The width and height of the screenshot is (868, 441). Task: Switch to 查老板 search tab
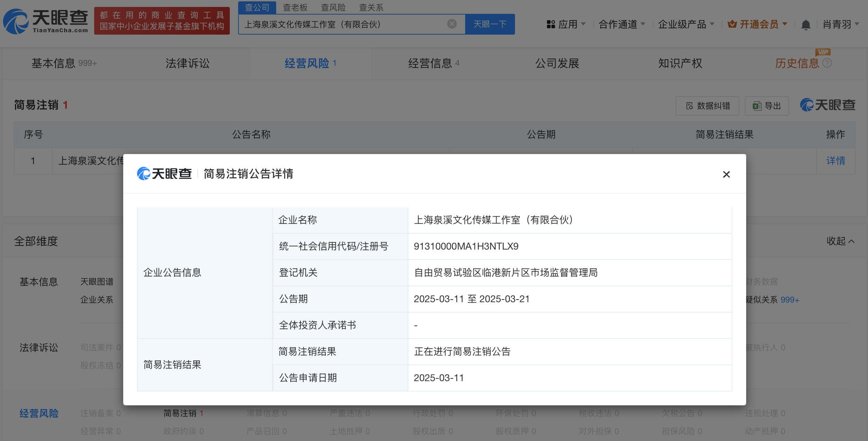[x=295, y=7]
